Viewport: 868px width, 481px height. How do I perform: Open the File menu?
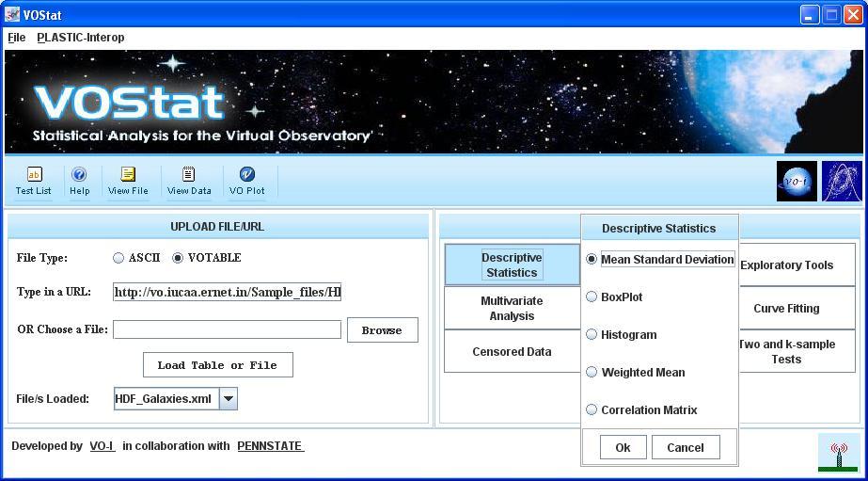tap(17, 38)
